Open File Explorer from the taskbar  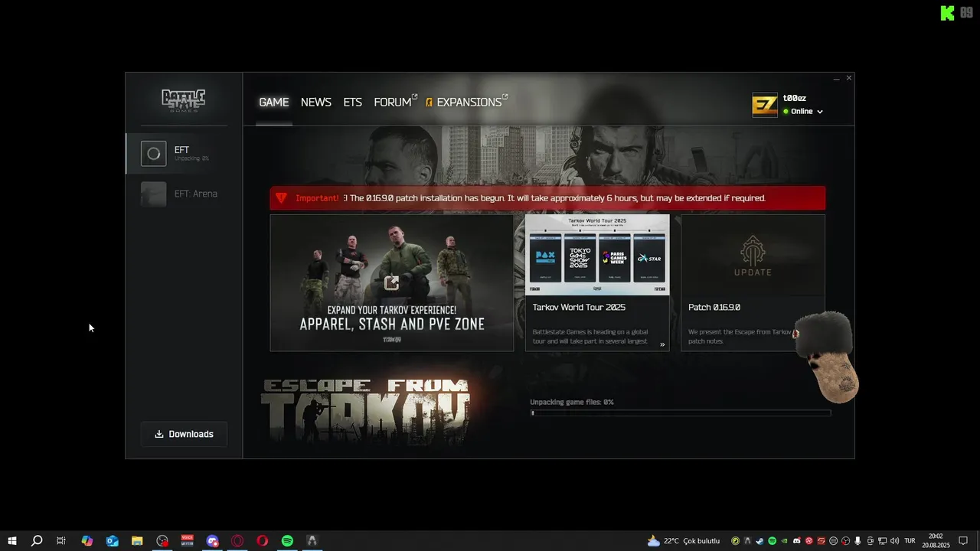coord(137,541)
